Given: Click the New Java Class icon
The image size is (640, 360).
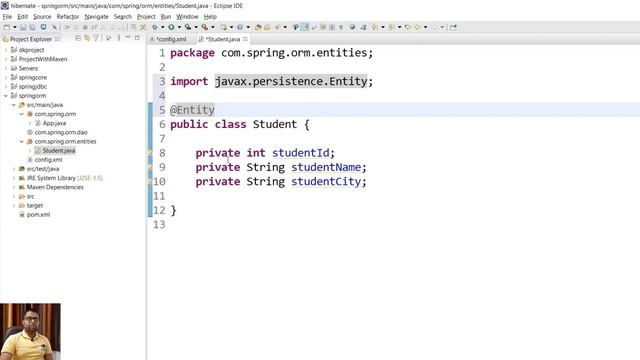Looking at the screenshot, I should tap(240, 27).
